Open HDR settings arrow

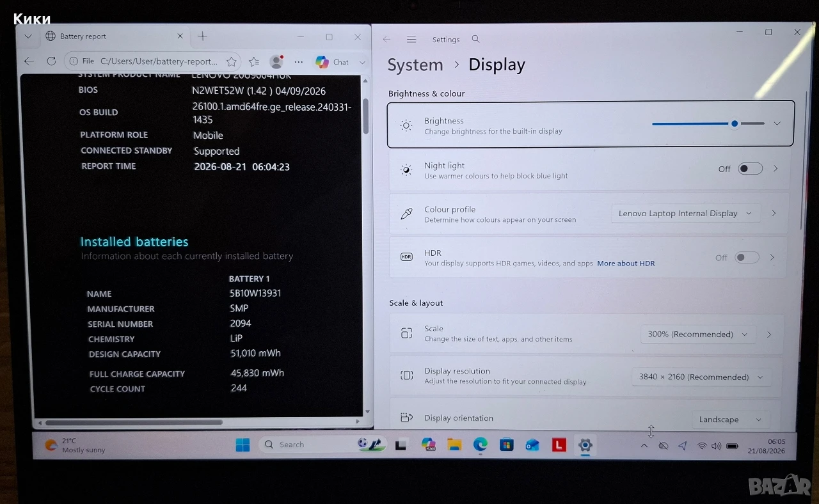coord(772,257)
